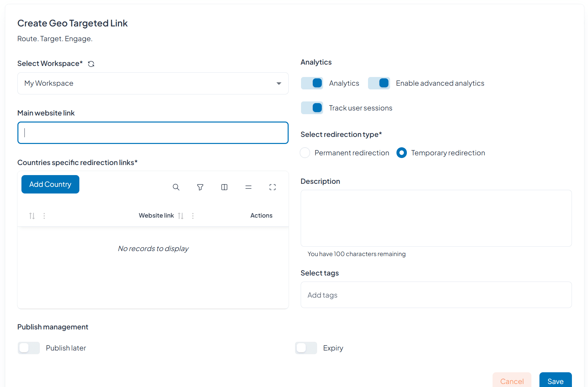The image size is (588, 387).
Task: Open first column actions menu
Action: (x=44, y=216)
